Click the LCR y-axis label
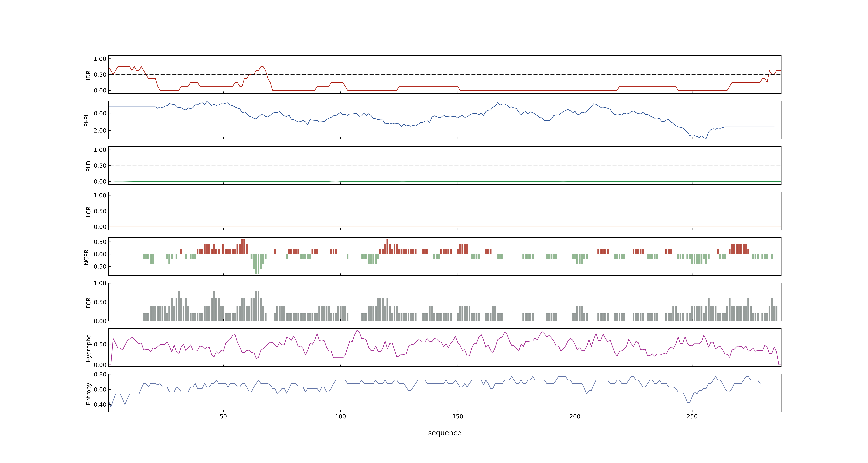The image size is (868, 463). point(88,212)
